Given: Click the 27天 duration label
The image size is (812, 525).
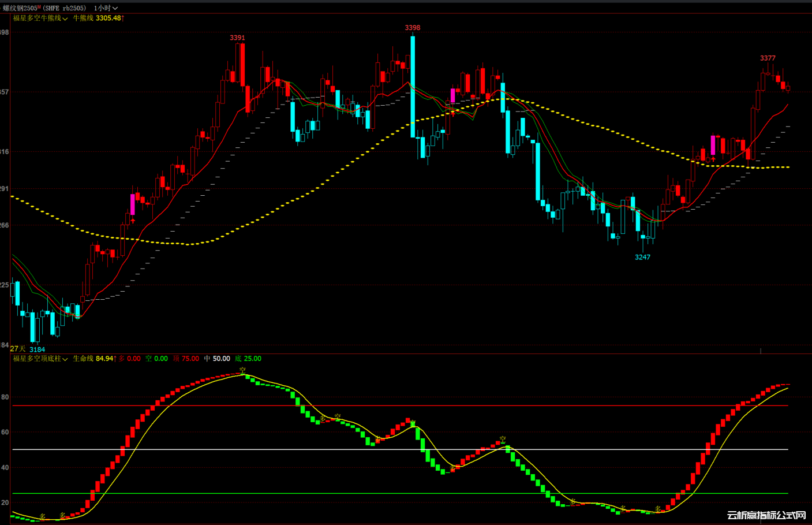Looking at the screenshot, I should [x=18, y=349].
